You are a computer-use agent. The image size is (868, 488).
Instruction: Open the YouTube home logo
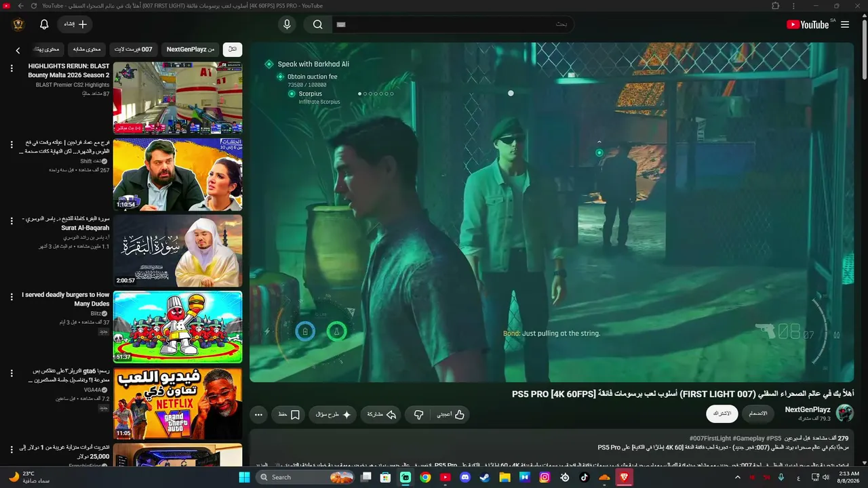pyautogui.click(x=808, y=24)
